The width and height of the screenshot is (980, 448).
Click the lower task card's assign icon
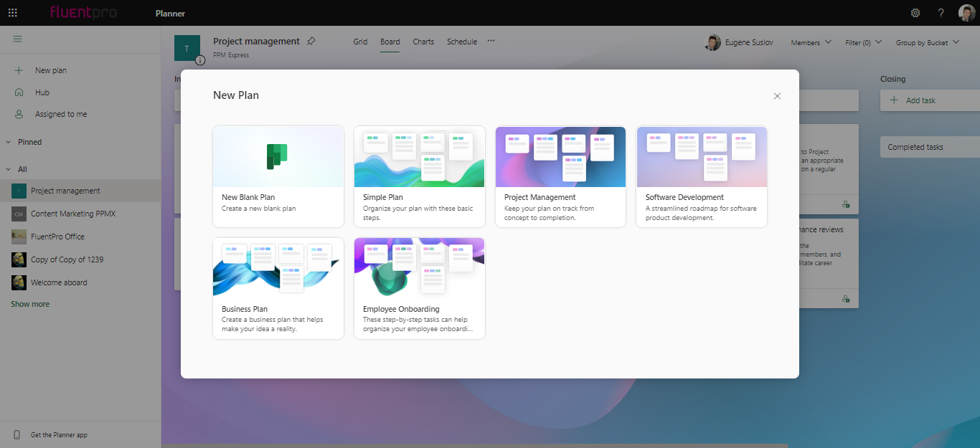847,298
